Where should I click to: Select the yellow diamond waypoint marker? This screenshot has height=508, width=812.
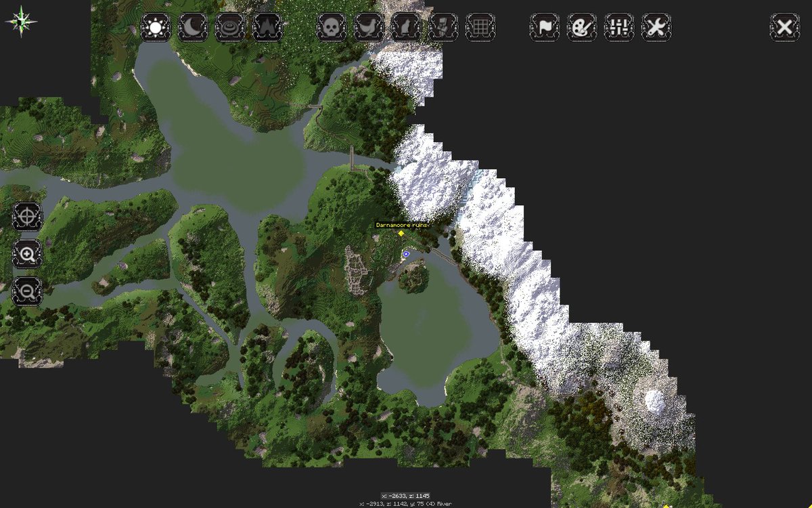point(401,233)
